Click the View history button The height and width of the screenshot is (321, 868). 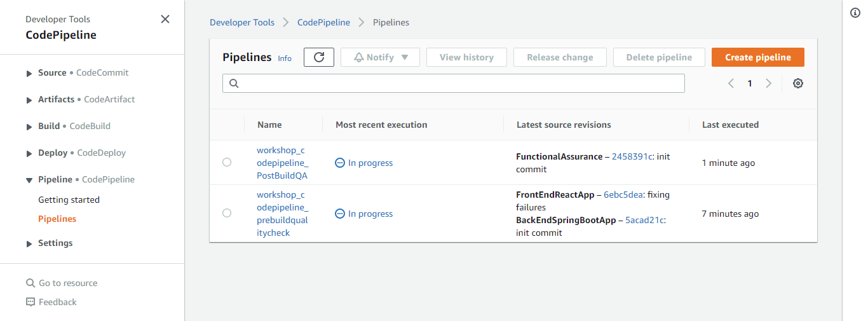click(x=466, y=57)
